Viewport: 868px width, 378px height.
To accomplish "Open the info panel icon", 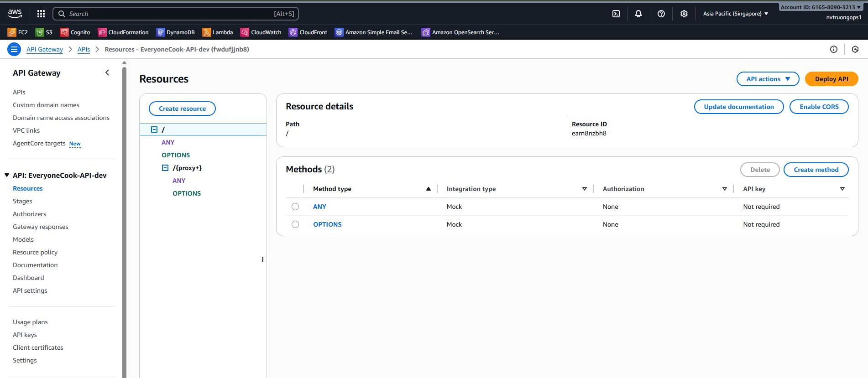I will pos(834,49).
